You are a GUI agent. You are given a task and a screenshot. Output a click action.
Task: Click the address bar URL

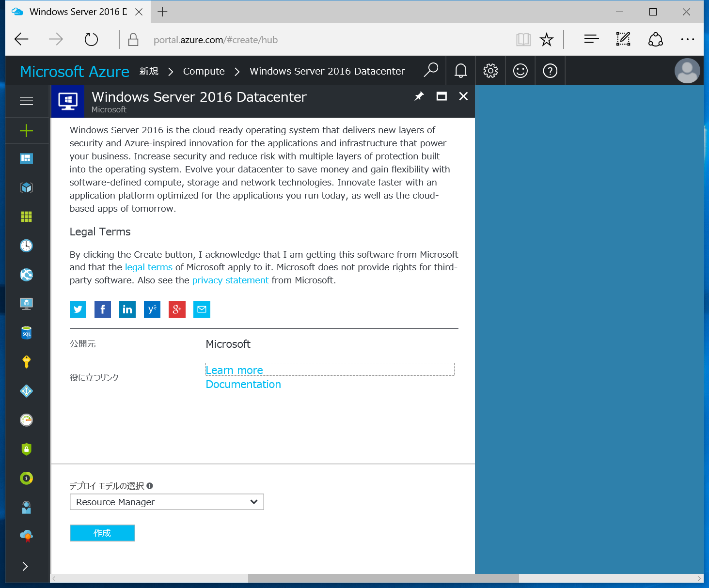[216, 40]
